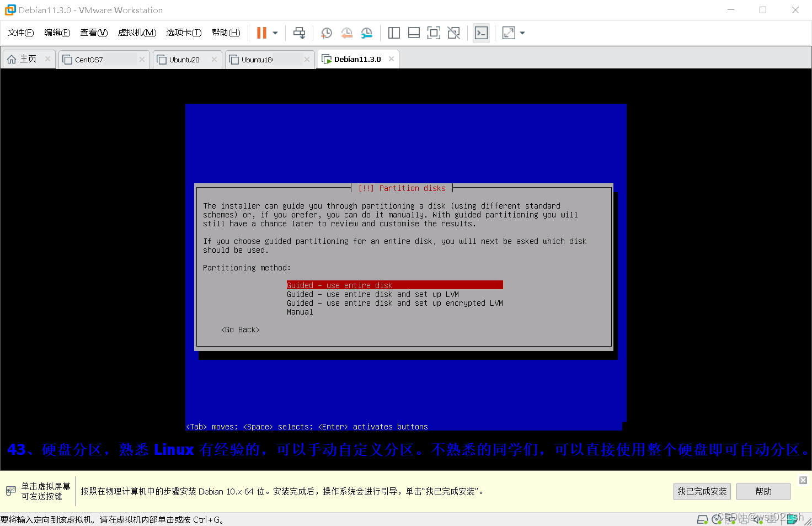Click the [!!] Partition disks title
This screenshot has width=812, height=526.
click(x=402, y=188)
